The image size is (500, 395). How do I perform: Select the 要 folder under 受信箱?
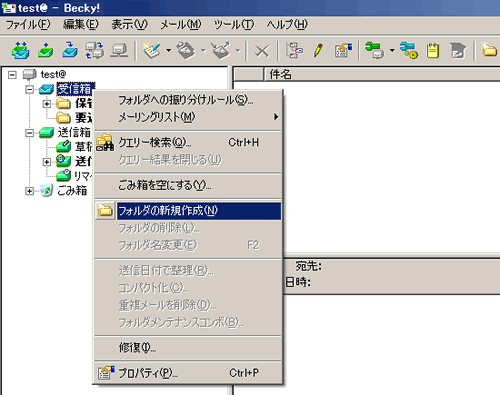[83, 118]
